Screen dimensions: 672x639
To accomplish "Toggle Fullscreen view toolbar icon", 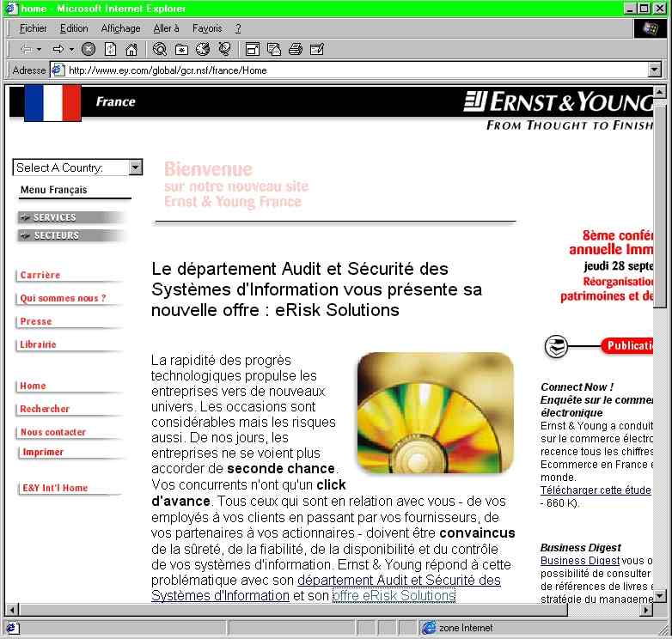I will [253, 50].
